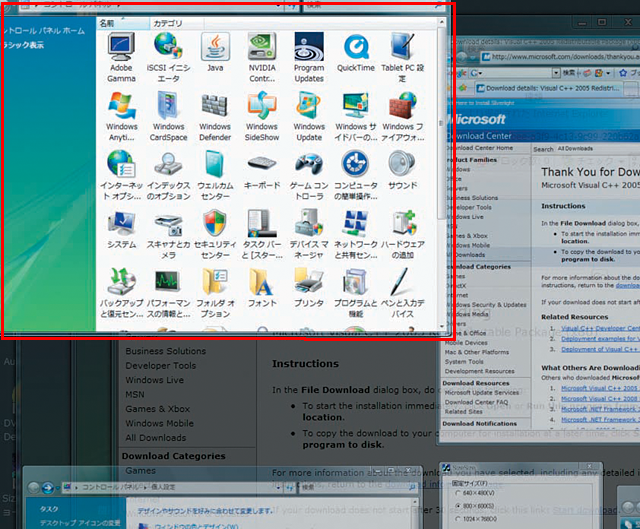640x529 pixels.
Task: Switch to クラシック表示 link
Action: [x=23, y=44]
